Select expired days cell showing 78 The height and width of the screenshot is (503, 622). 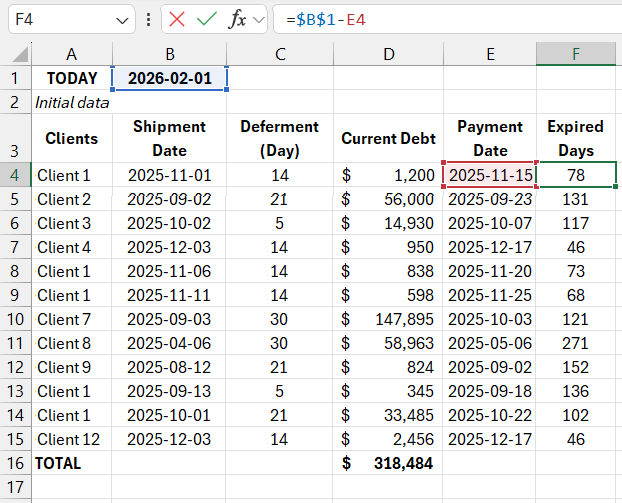[x=576, y=175]
